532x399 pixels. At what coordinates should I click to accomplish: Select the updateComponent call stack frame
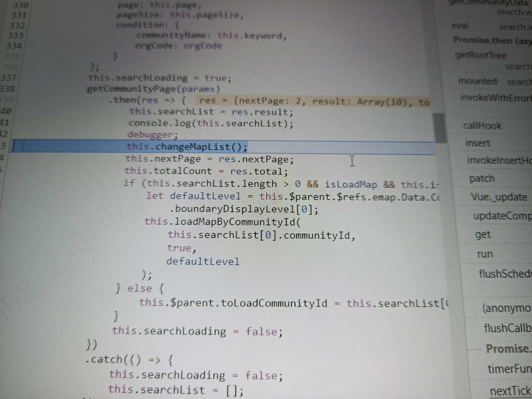[502, 216]
